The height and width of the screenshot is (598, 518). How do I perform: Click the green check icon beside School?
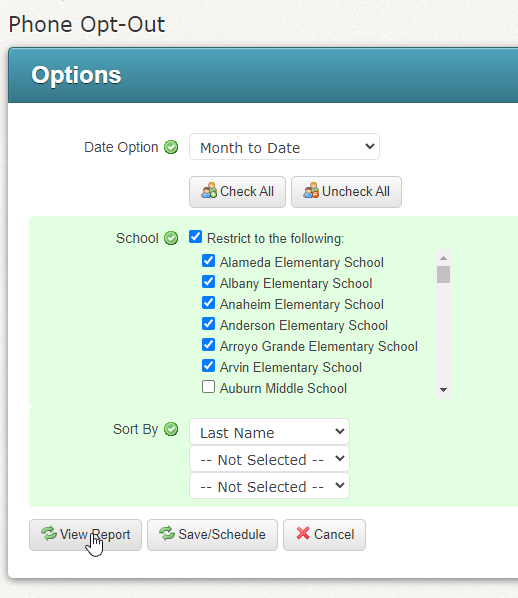coord(171,238)
